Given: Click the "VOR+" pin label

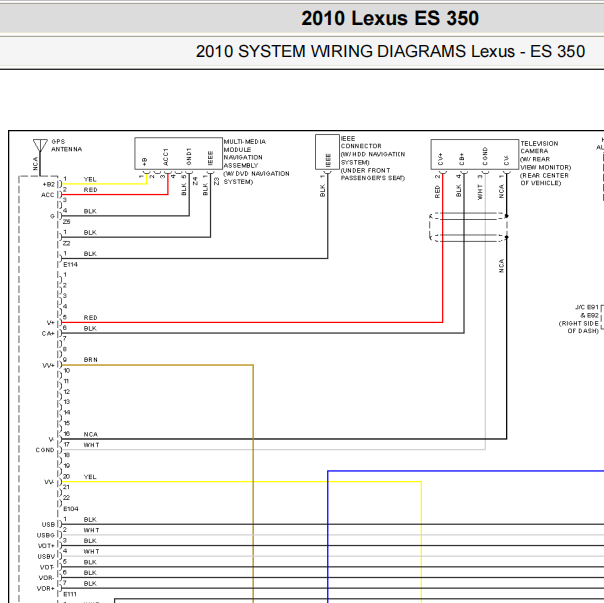Looking at the screenshot, I should coord(46,589).
